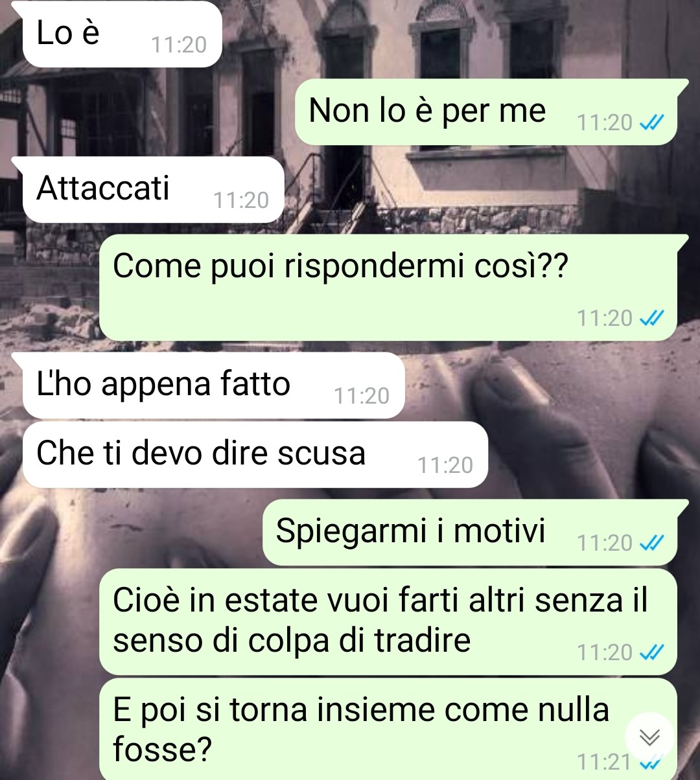Select message starting 'Cioè in estate vuoi farti'
The height and width of the screenshot is (780, 700).
[388, 622]
